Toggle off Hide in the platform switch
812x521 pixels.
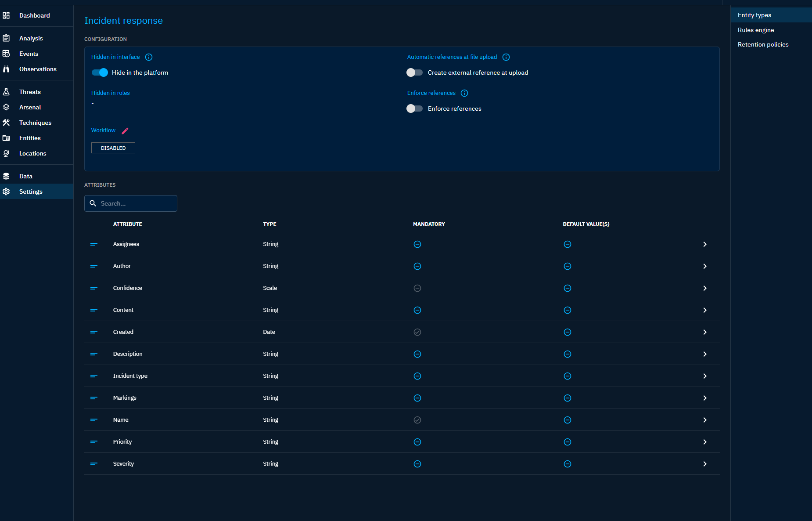click(x=100, y=72)
